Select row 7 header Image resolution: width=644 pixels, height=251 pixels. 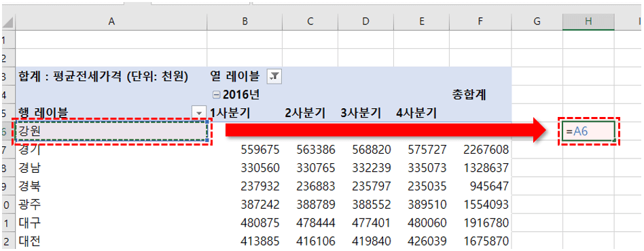[7, 150]
